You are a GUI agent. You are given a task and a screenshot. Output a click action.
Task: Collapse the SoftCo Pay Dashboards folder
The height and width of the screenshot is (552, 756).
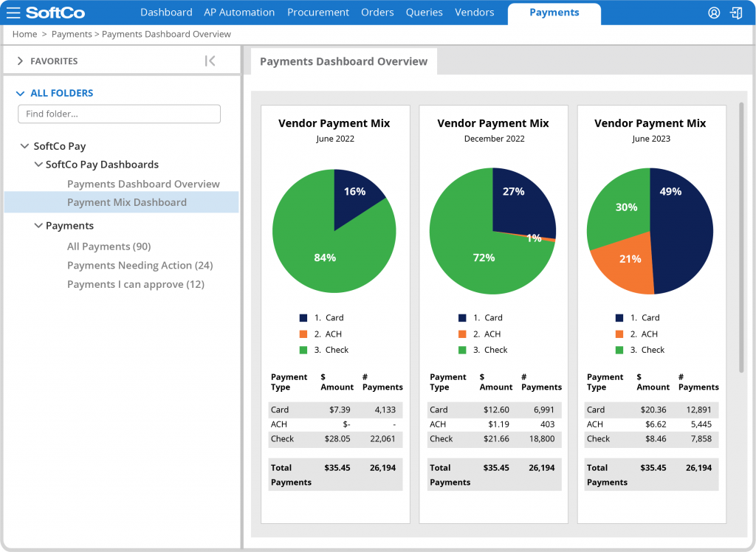(38, 165)
